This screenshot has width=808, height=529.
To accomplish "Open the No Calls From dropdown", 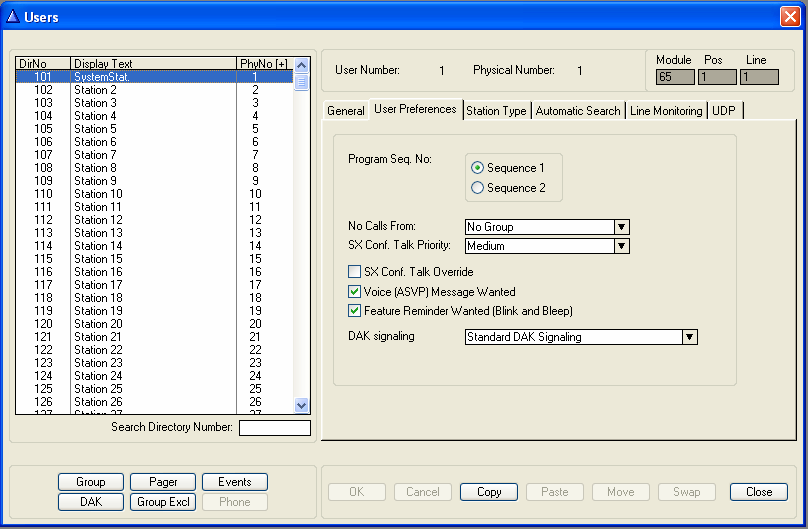I will (621, 227).
